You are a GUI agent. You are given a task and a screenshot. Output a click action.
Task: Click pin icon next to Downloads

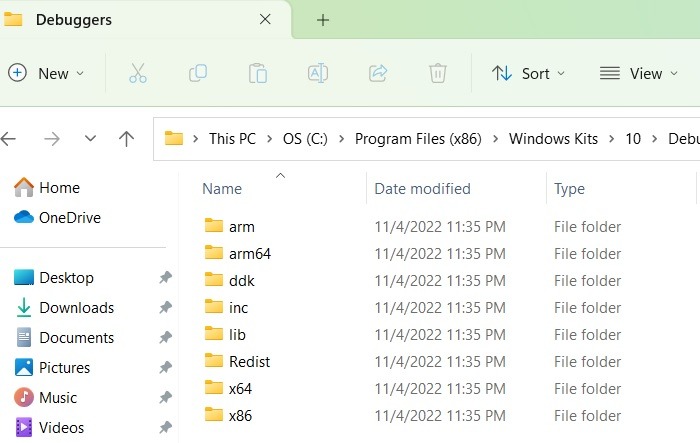[166, 308]
